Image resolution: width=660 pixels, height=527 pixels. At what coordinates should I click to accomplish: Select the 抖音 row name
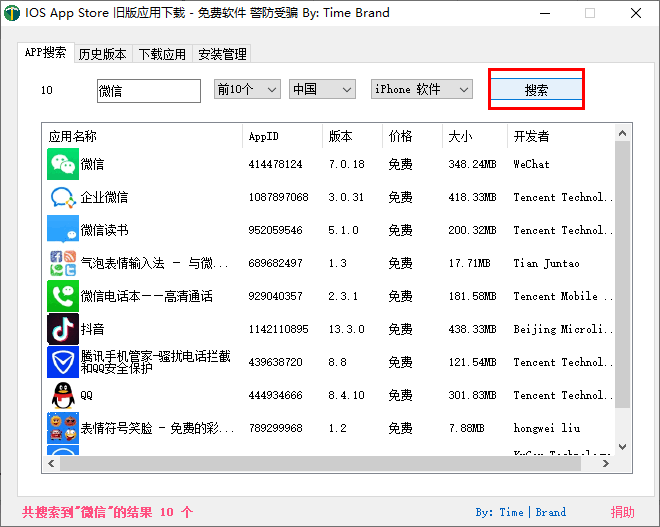tap(92, 329)
